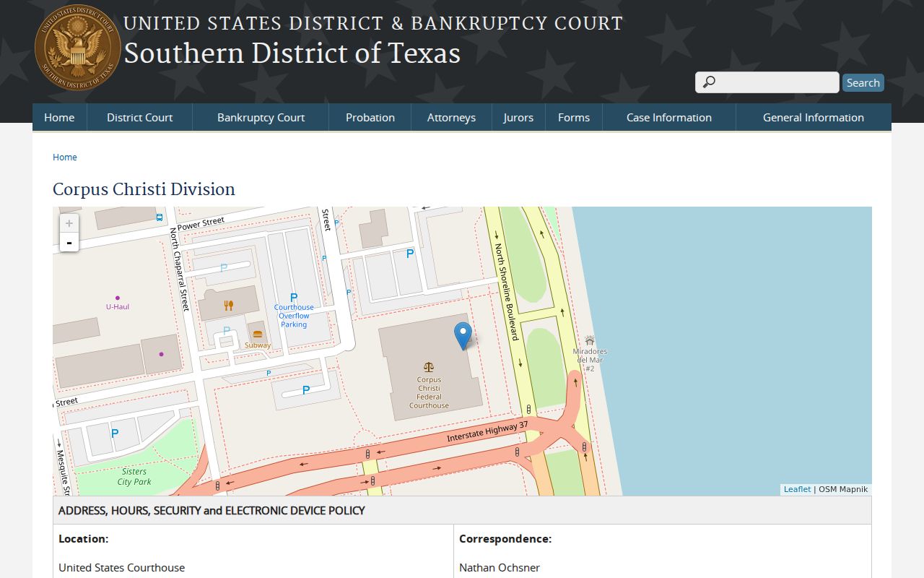Click the Nathan Ochsner correspondence name

(x=500, y=567)
